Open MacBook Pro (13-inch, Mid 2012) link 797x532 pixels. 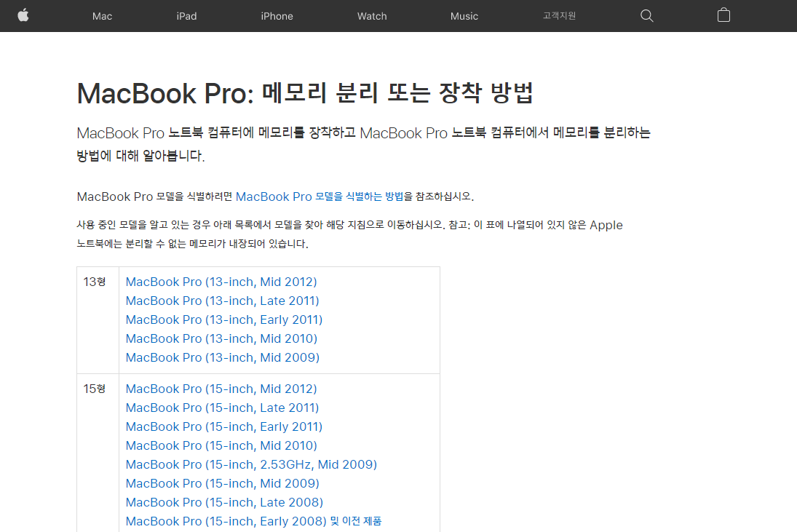pyautogui.click(x=221, y=282)
